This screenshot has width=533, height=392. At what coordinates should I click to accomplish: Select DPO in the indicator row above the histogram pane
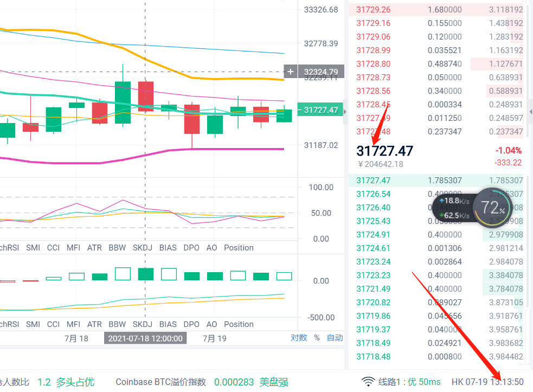tap(191, 248)
